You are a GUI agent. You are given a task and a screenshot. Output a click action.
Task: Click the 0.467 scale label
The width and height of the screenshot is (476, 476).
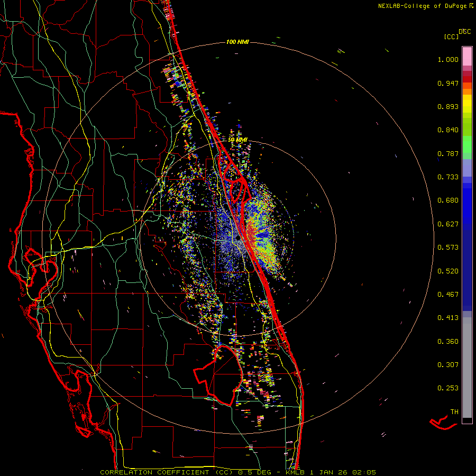(x=448, y=295)
